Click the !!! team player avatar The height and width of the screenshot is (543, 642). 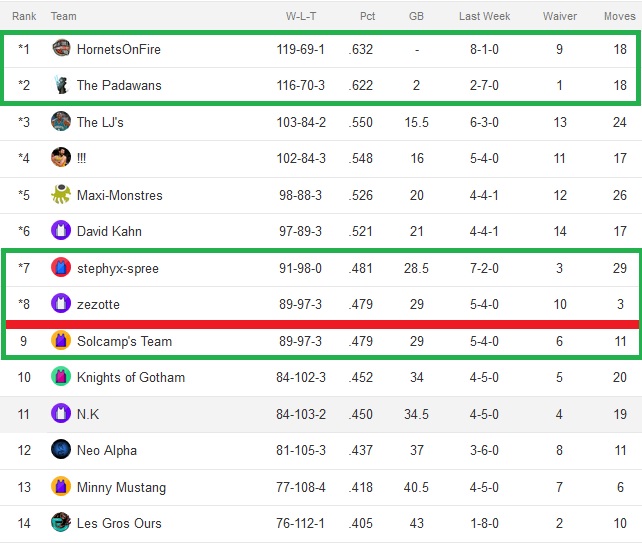coord(61,157)
